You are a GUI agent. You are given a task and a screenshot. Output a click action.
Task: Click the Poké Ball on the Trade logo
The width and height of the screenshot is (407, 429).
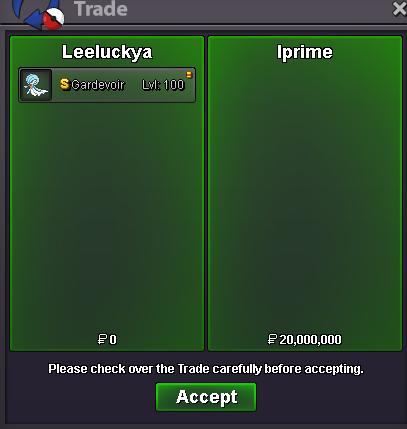coord(54,19)
